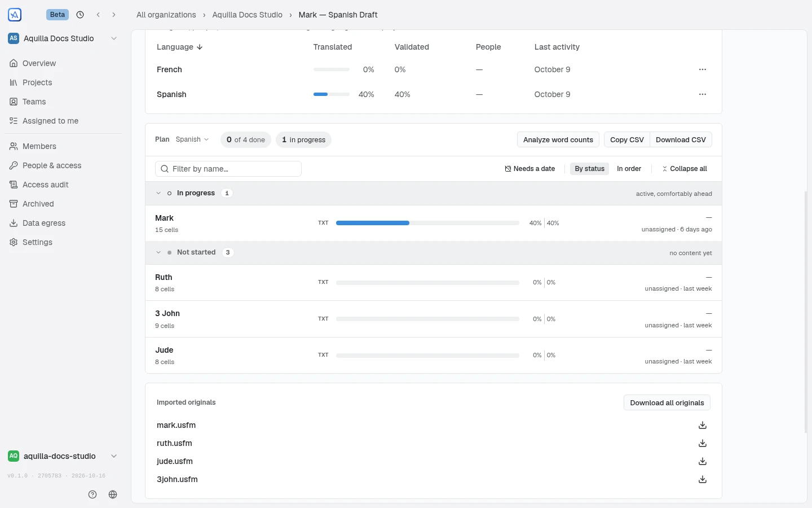
Task: Open the help question mark icon
Action: click(92, 494)
